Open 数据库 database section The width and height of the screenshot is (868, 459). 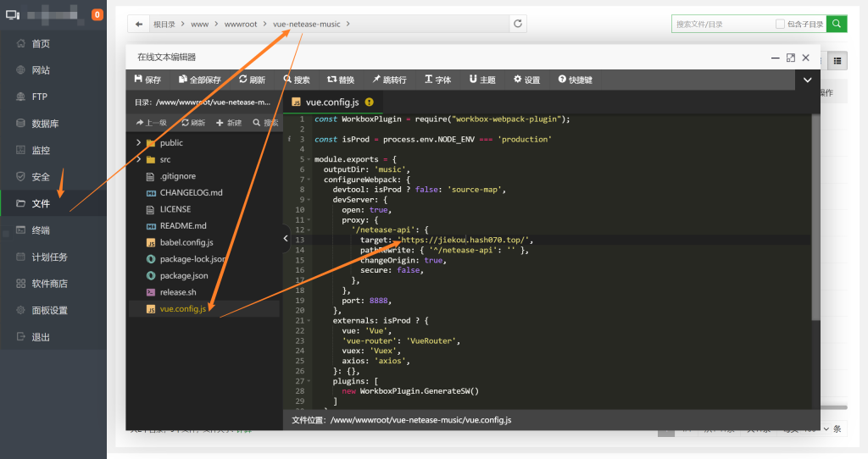[44, 124]
